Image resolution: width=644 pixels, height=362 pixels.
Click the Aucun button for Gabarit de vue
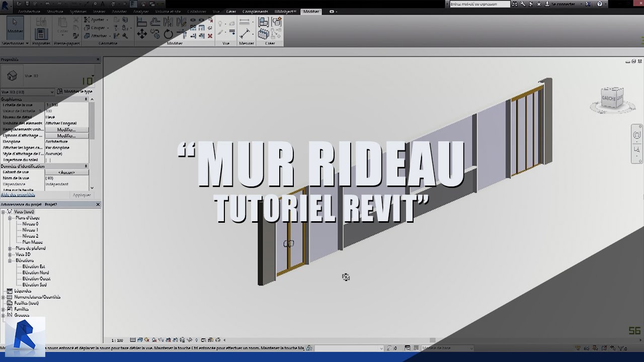tap(66, 172)
